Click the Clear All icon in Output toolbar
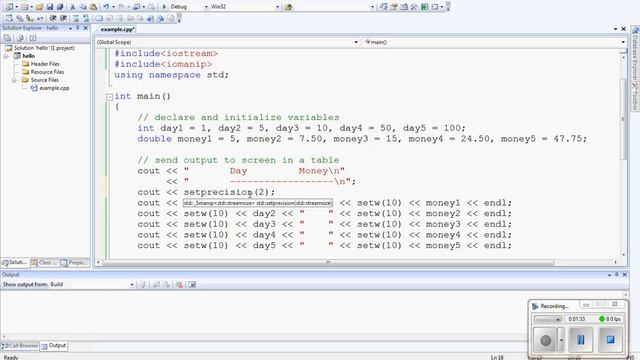The width and height of the screenshot is (640, 360). point(179,284)
